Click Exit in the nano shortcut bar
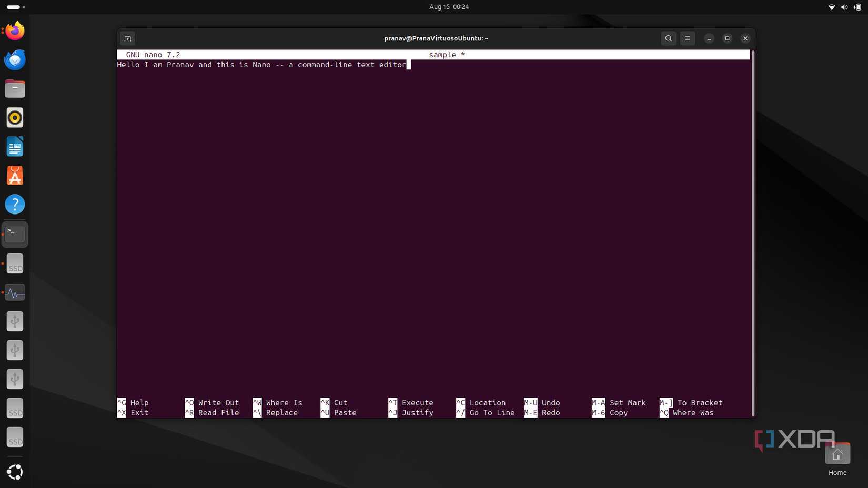The height and width of the screenshot is (488, 868). (139, 413)
